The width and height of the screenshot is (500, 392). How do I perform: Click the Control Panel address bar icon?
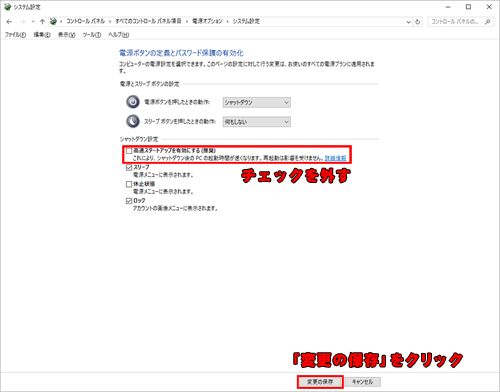click(53, 21)
